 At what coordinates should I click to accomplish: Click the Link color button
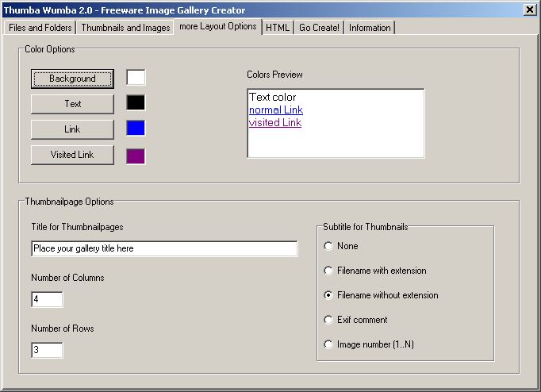pos(72,129)
